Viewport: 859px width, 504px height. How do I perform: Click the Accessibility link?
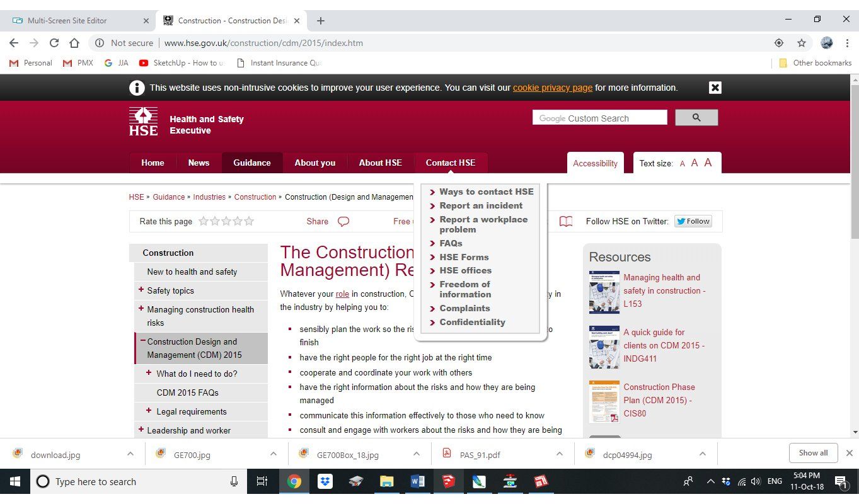point(595,163)
